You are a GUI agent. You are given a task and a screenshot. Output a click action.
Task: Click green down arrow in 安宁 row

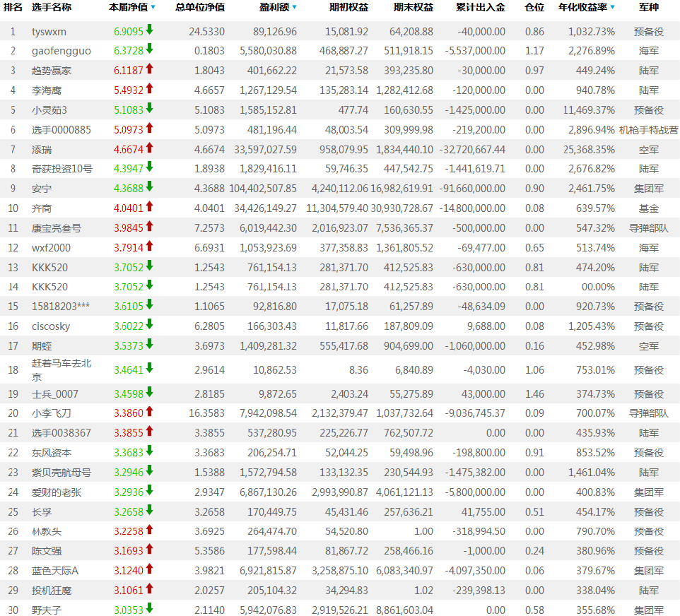[x=150, y=186]
